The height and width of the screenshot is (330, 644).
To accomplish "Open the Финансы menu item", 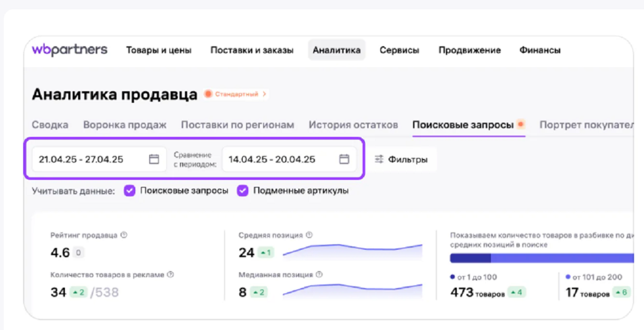I will (539, 50).
